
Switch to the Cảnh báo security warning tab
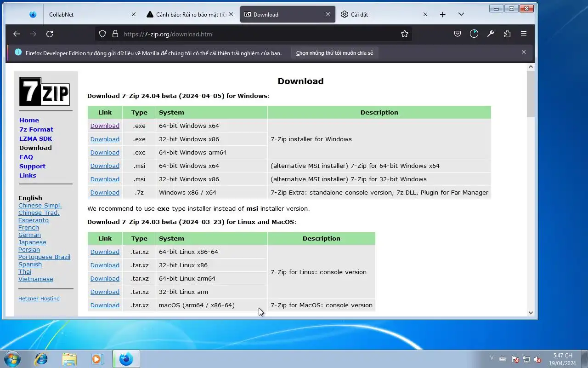click(x=190, y=14)
